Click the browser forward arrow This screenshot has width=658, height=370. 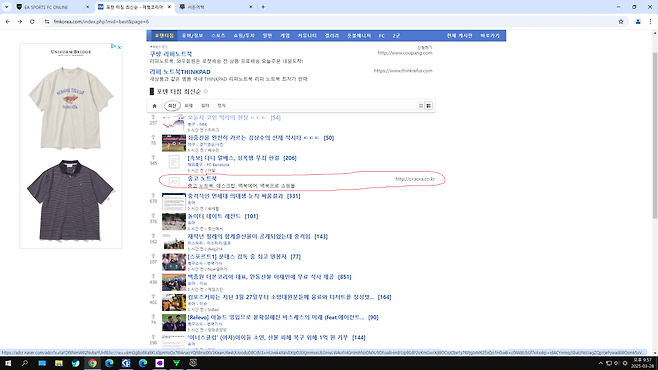[x=20, y=21]
